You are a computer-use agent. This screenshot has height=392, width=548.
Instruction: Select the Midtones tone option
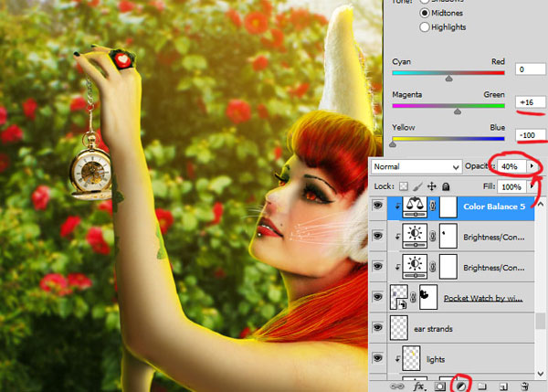coord(425,13)
